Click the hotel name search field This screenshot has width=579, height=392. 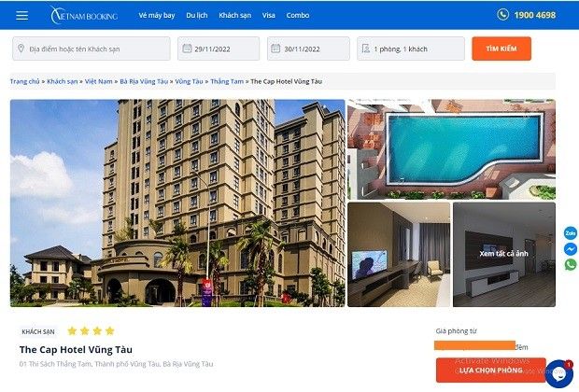pos(92,49)
